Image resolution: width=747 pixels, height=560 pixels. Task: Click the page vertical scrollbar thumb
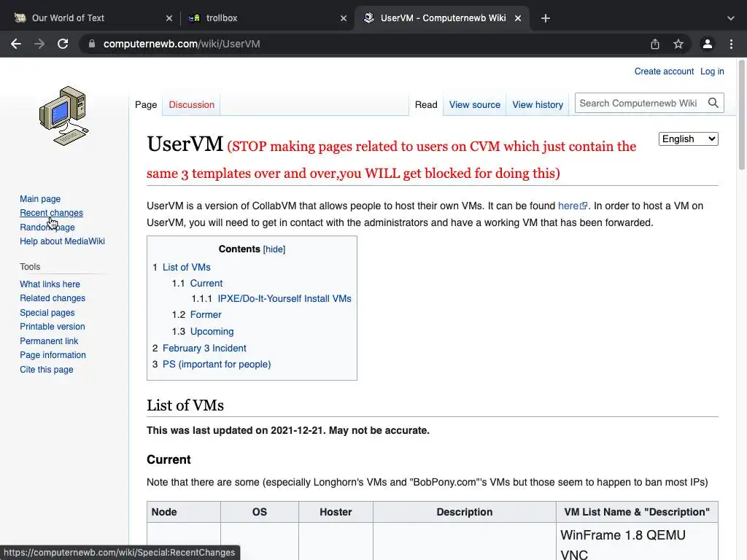[742, 114]
